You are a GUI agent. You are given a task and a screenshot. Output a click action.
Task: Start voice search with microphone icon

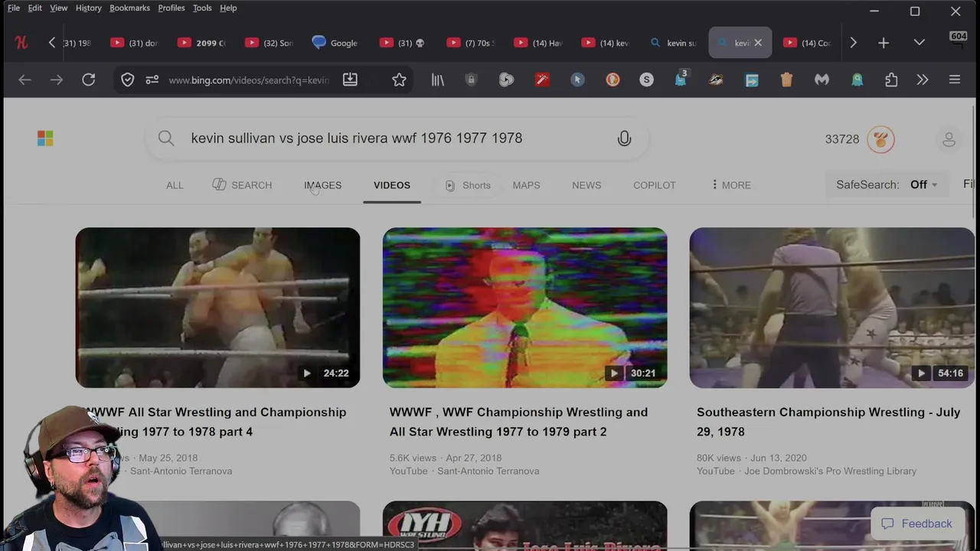click(624, 138)
